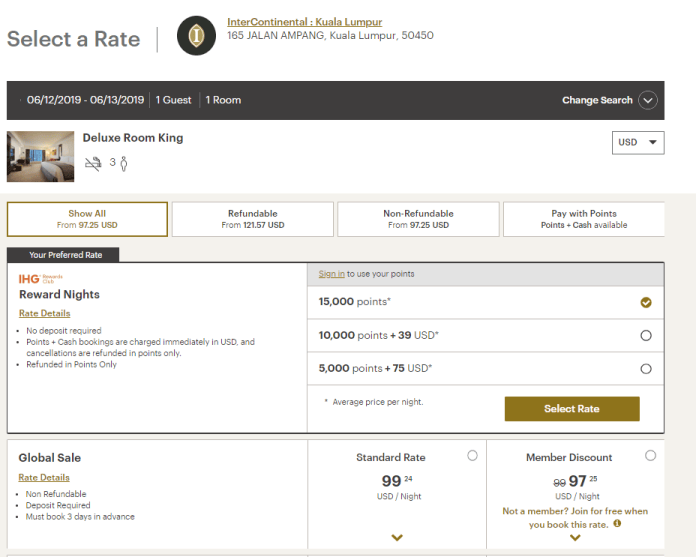Switch to the Show All tab

click(x=87, y=219)
